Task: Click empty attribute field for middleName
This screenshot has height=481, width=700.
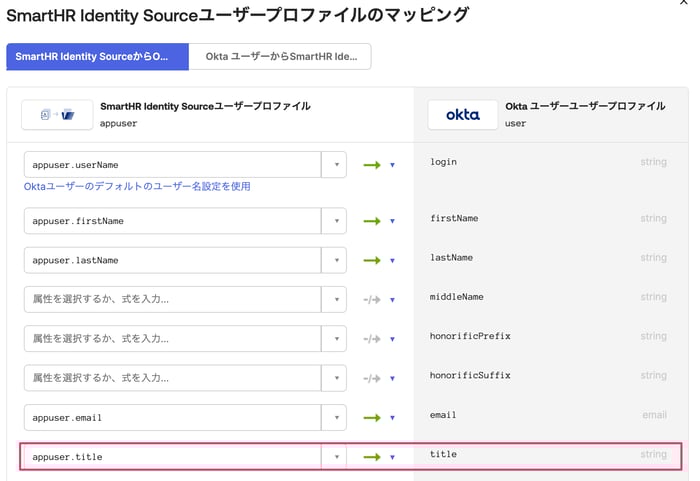Action: 172,299
